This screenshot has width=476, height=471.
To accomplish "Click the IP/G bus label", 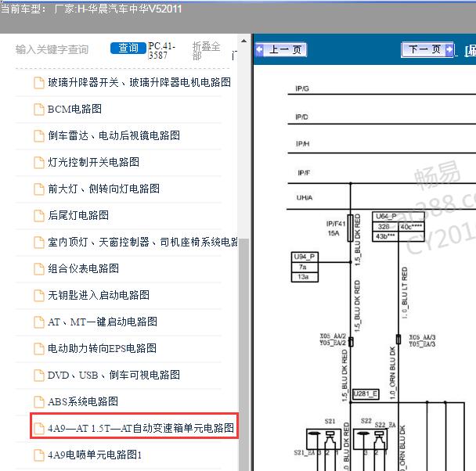I will click(x=302, y=88).
